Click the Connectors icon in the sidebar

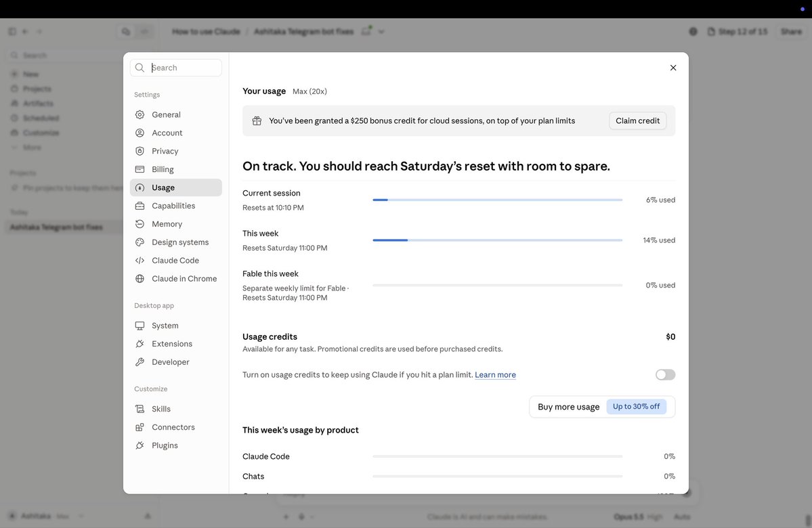click(x=140, y=427)
